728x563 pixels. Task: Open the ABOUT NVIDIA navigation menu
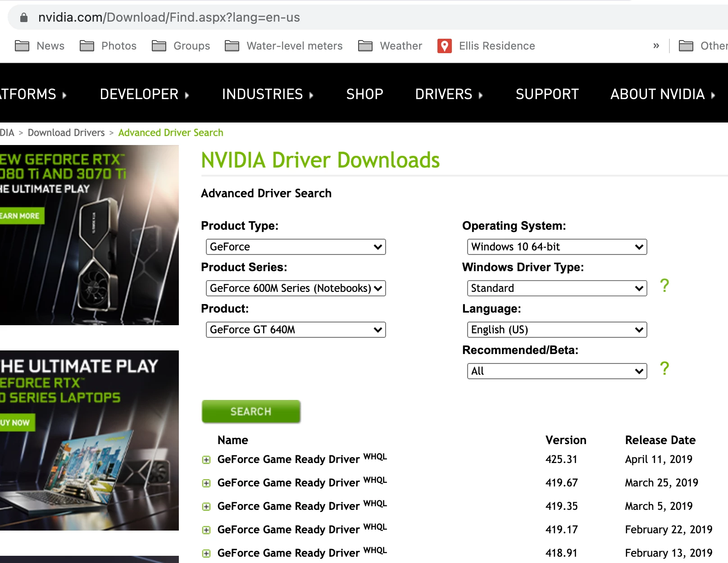663,94
